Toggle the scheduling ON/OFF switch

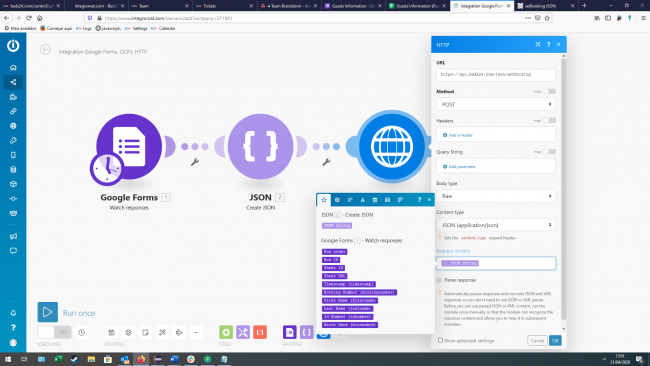point(54,332)
